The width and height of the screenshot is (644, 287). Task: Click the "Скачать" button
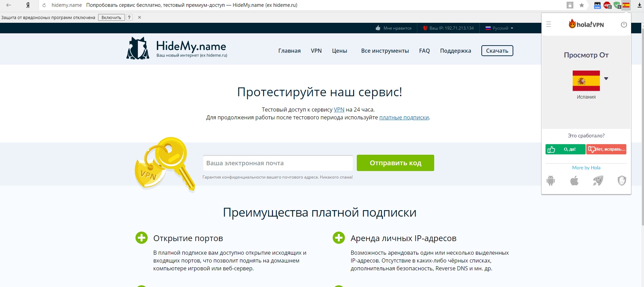(497, 51)
